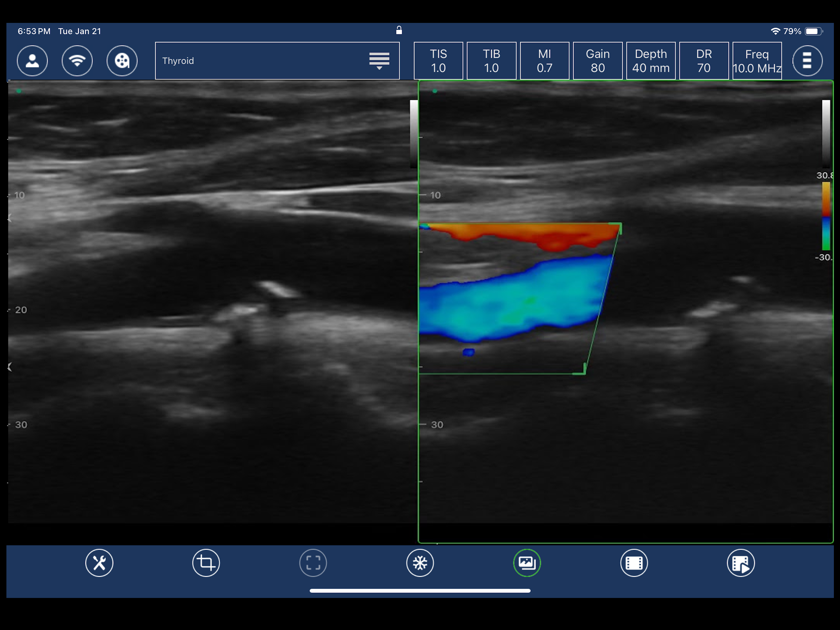The width and height of the screenshot is (840, 630).
Task: Tap the screen lock padlock icon
Action: coord(399,31)
